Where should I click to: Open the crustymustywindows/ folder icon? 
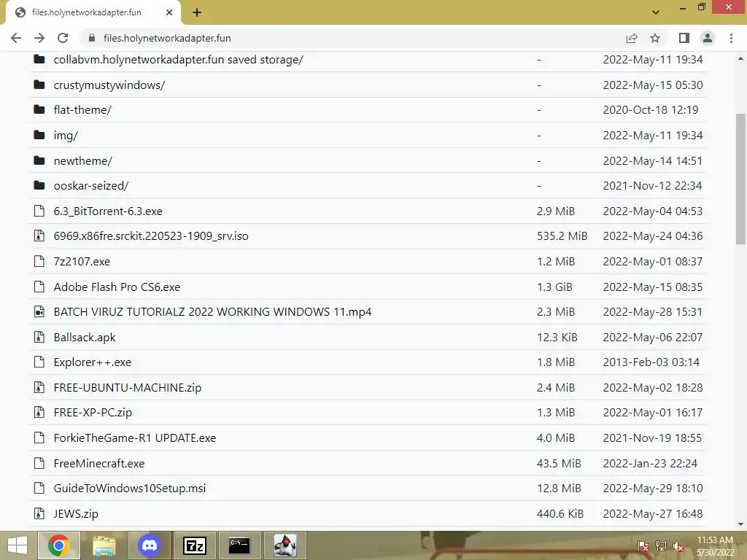[39, 85]
